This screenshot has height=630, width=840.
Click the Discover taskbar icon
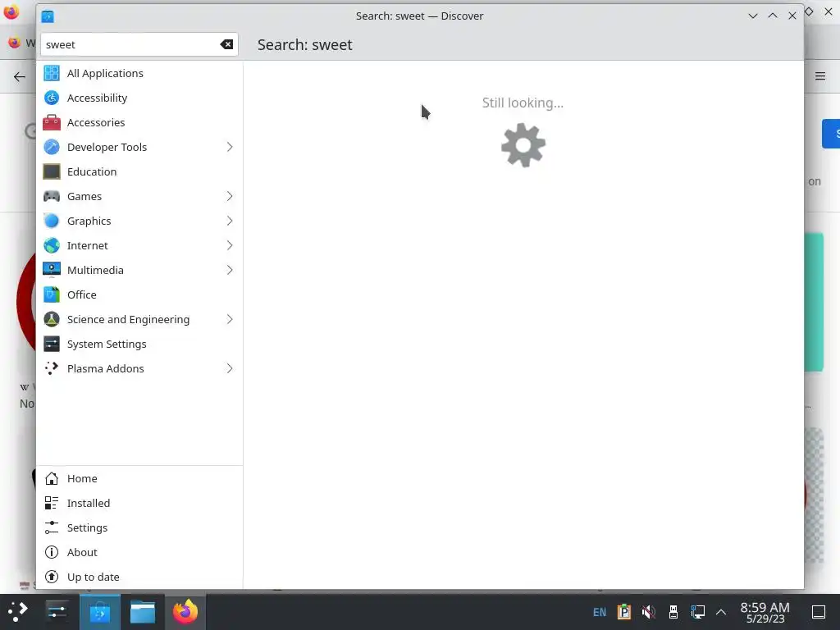pyautogui.click(x=99, y=612)
